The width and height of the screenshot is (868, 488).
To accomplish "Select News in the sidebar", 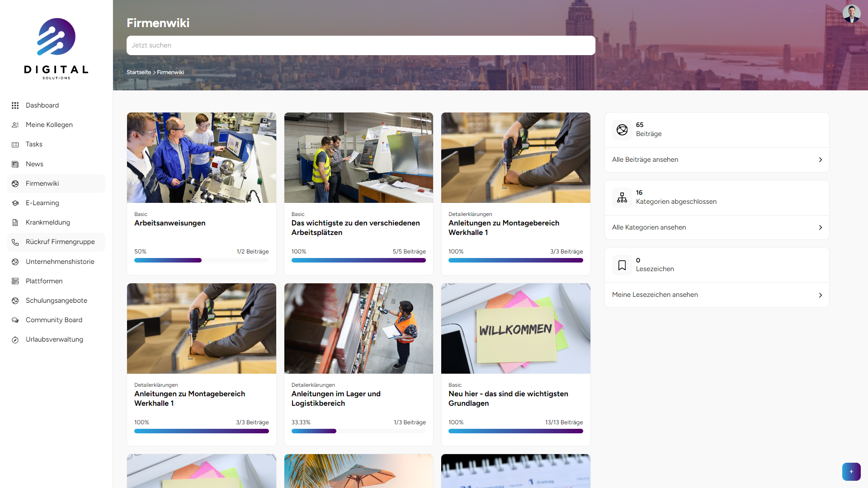I will tap(56, 164).
